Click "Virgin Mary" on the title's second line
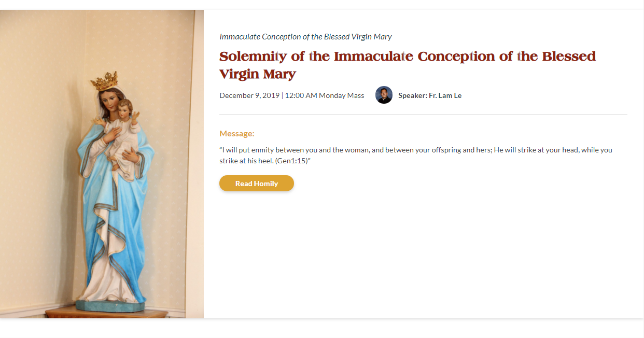 pos(257,74)
